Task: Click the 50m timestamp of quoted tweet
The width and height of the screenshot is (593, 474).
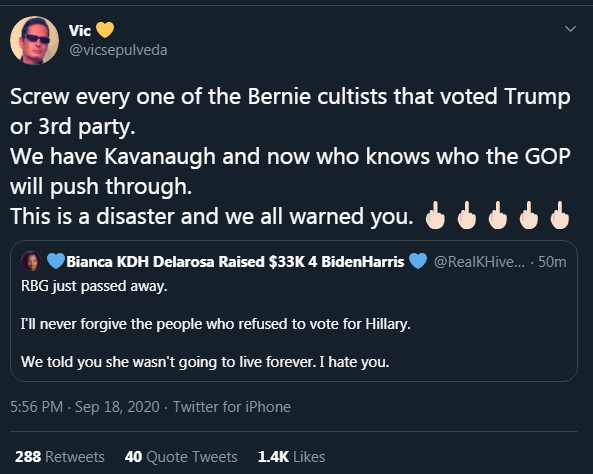Action: (552, 261)
